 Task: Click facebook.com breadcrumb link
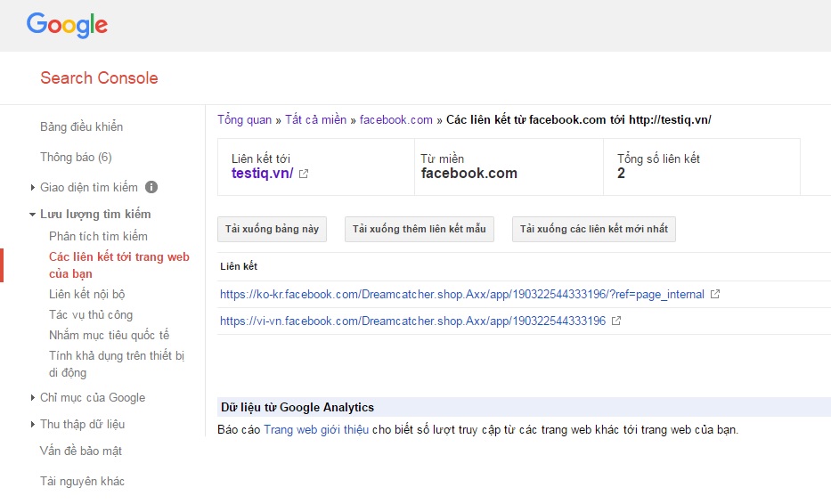pyautogui.click(x=395, y=119)
